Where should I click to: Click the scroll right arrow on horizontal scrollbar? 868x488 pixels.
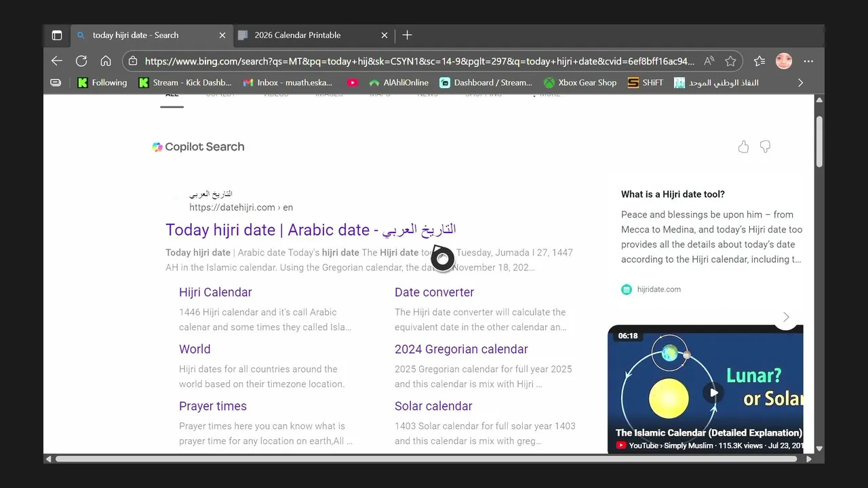tap(808, 459)
